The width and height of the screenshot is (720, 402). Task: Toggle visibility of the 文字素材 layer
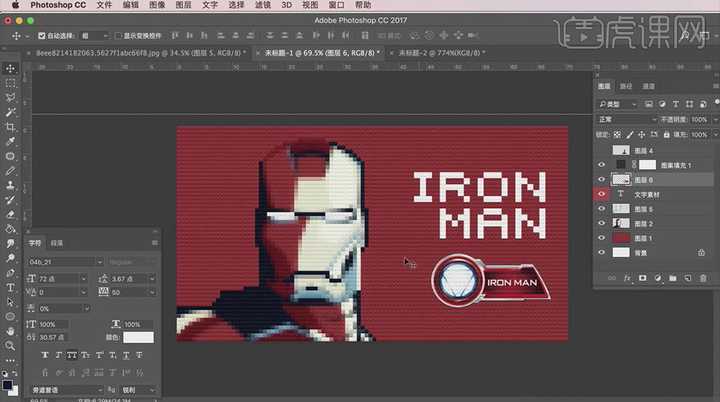pos(602,194)
